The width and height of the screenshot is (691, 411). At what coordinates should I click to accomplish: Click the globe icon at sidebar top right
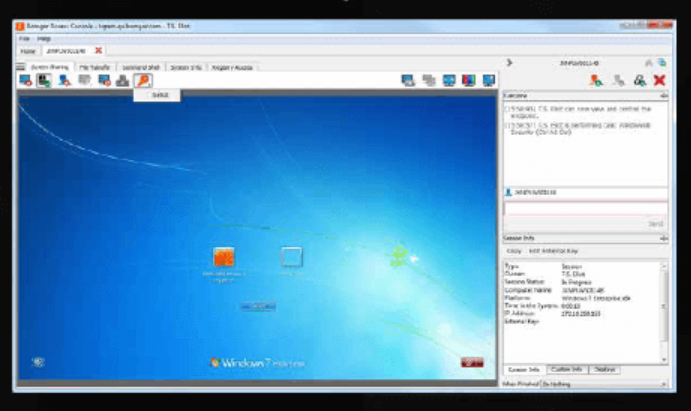coord(661,63)
